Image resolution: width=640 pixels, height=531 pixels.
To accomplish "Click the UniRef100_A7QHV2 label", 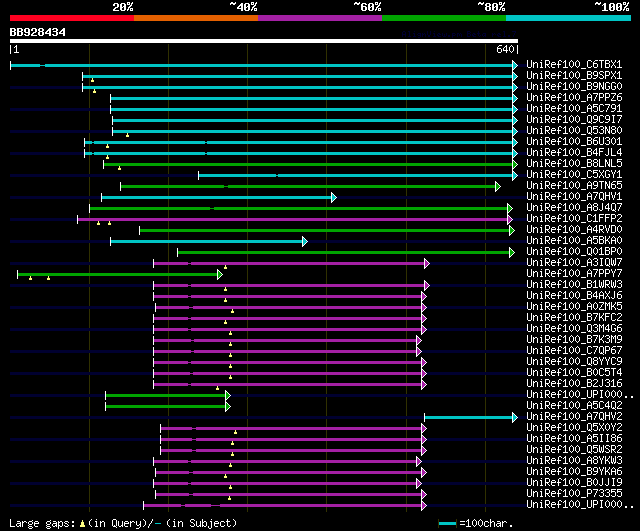I will 574,417.
